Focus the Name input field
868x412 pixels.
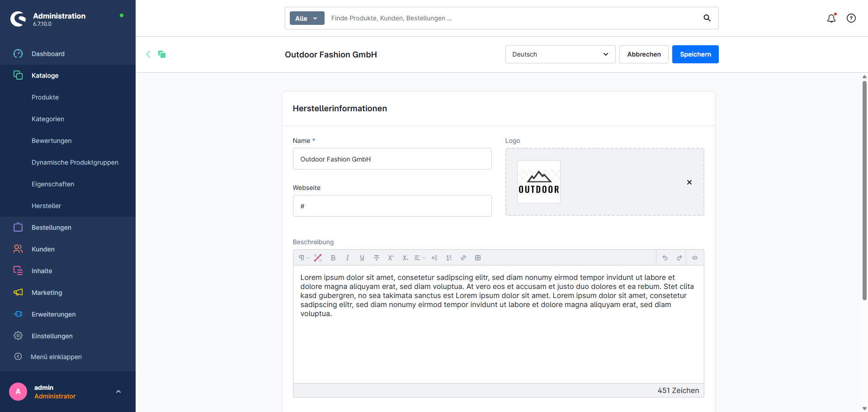coord(392,159)
